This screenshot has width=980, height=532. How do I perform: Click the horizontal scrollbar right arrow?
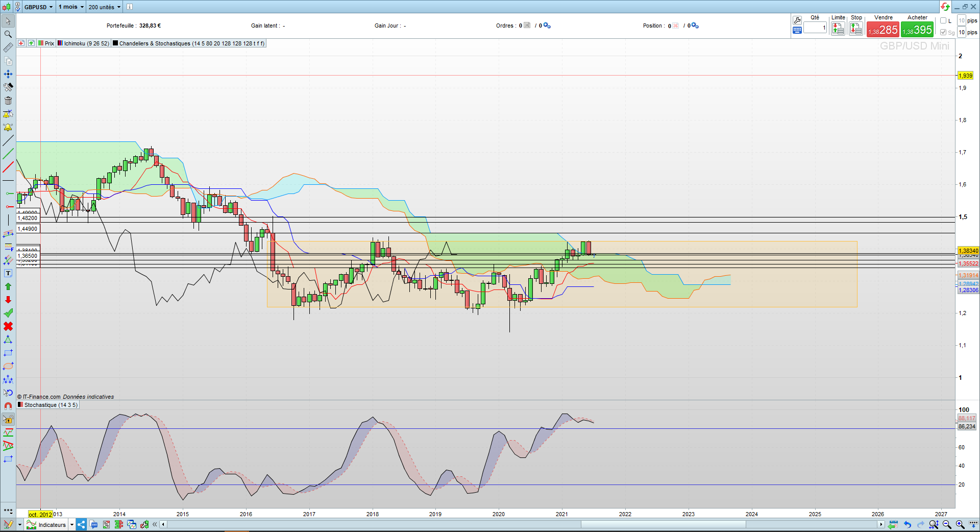880,524
